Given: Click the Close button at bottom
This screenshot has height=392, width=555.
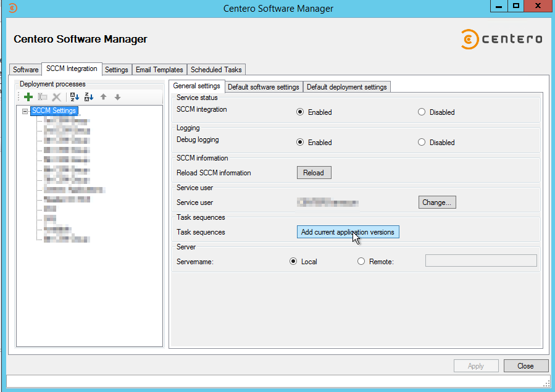Looking at the screenshot, I should (x=526, y=366).
